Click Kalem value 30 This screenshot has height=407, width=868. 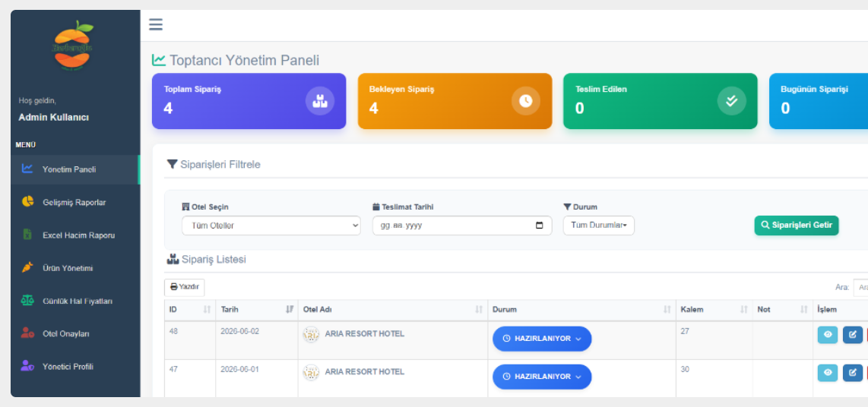tap(685, 370)
